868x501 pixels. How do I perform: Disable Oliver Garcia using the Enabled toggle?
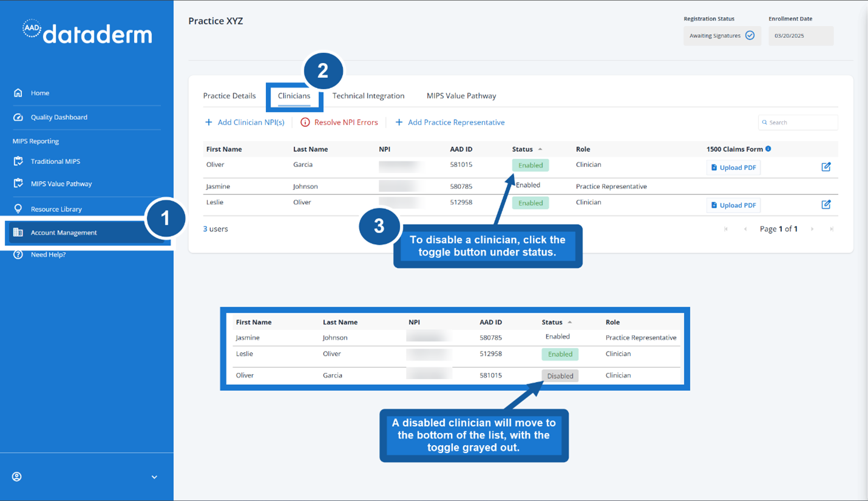coord(530,165)
